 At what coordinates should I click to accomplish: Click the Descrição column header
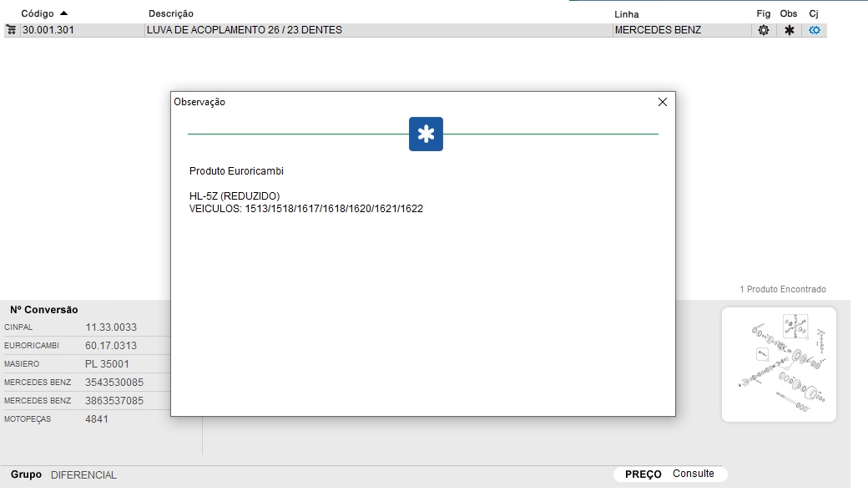171,14
